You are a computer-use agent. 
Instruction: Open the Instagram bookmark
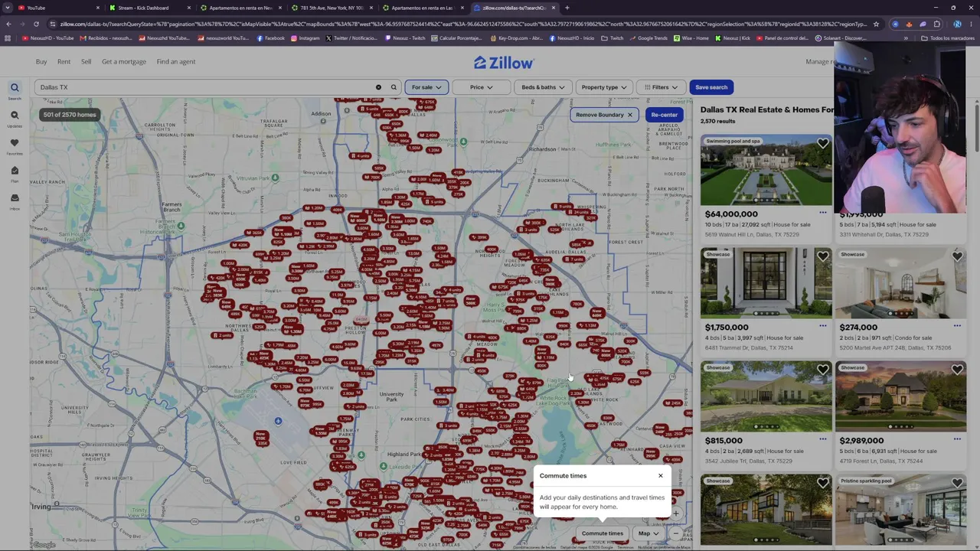click(x=305, y=38)
